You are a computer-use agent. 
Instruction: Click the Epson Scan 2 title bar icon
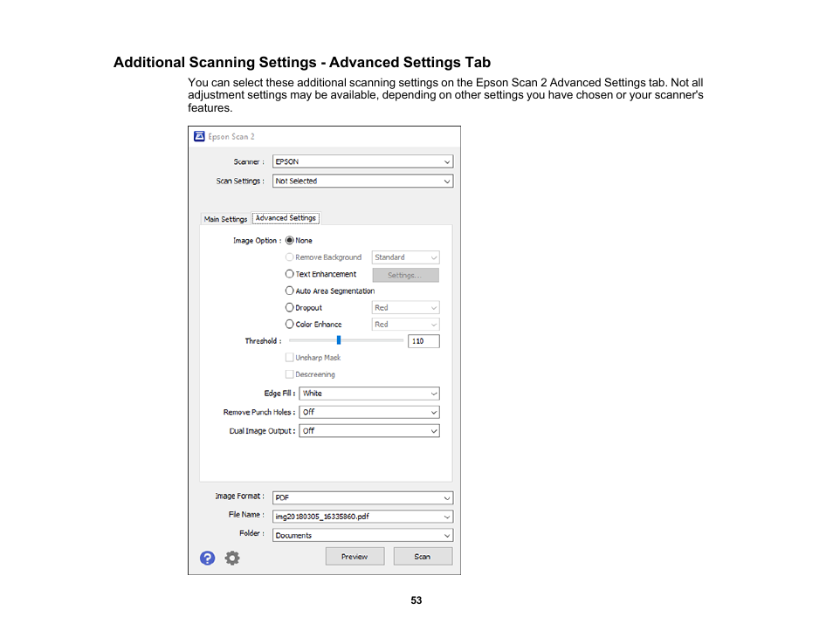coord(198,137)
